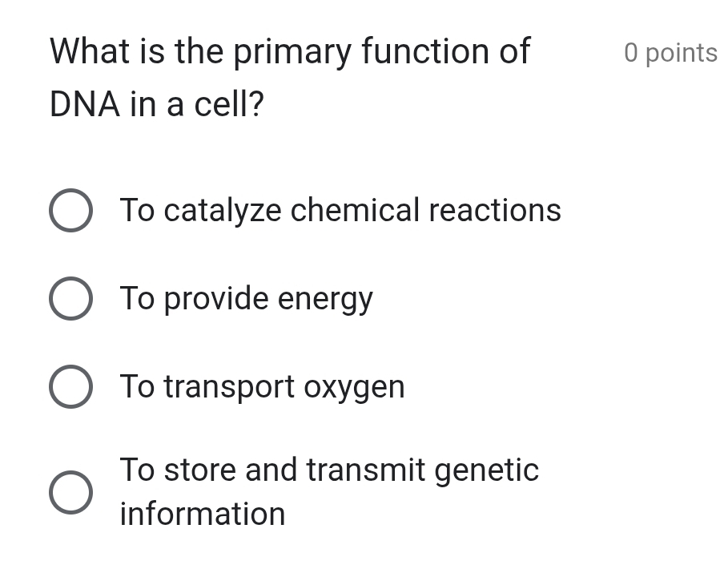Select the 'To transport oxygen' answer

click(x=70, y=386)
